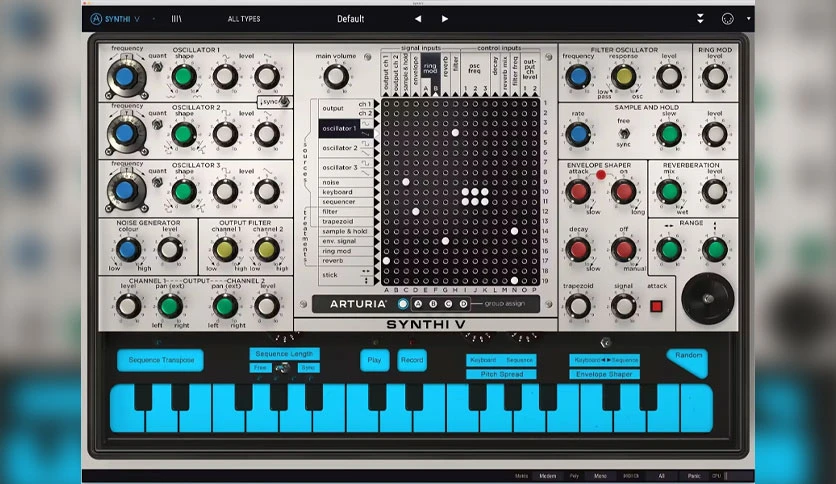Screen dimensions: 836x484
Task: Select group assign D radio button
Action: (463, 304)
